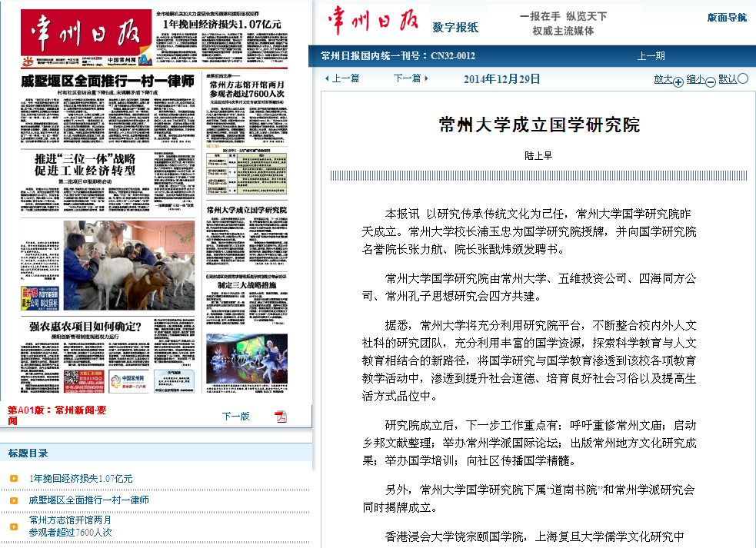Click the plus icon to enlarge text

point(678,80)
